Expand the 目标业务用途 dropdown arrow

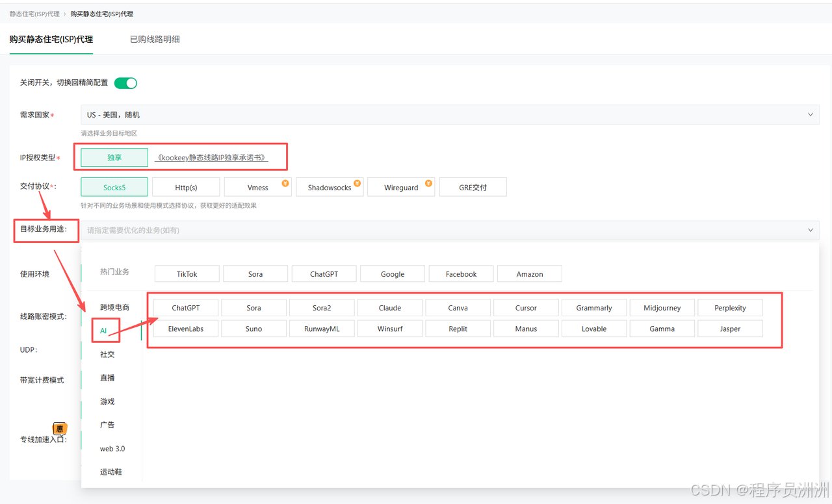tap(811, 230)
